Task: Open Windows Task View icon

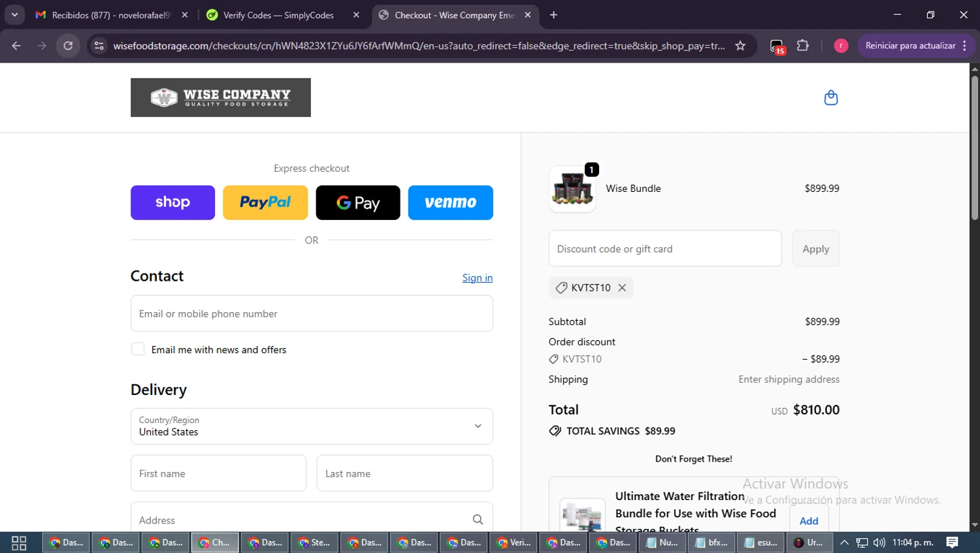Action: pyautogui.click(x=19, y=543)
